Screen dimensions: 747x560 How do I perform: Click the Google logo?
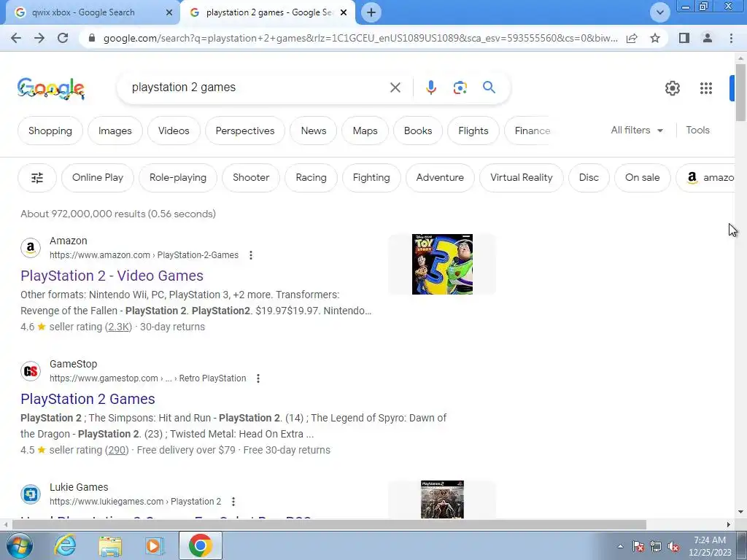[x=51, y=88]
